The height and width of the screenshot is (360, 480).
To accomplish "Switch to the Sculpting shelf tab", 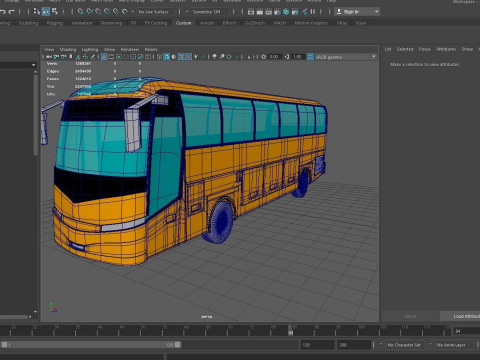I will (28, 23).
